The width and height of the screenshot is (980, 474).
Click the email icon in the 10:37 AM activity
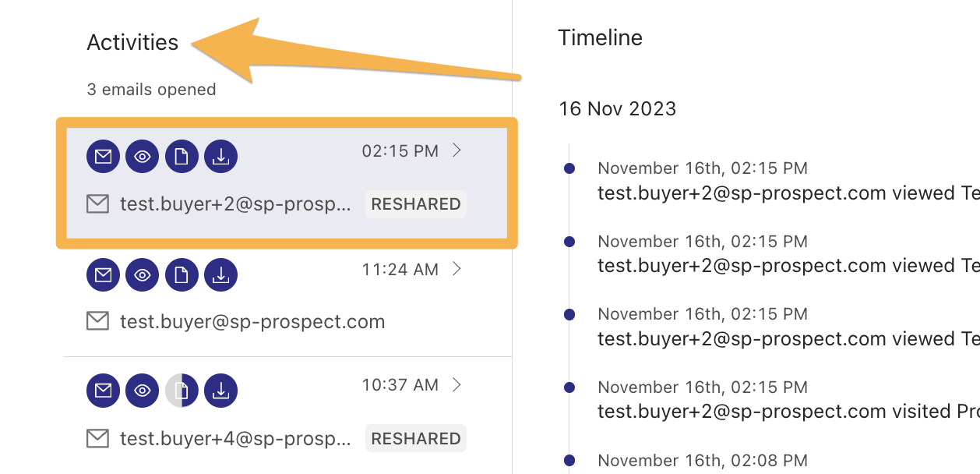tap(103, 391)
